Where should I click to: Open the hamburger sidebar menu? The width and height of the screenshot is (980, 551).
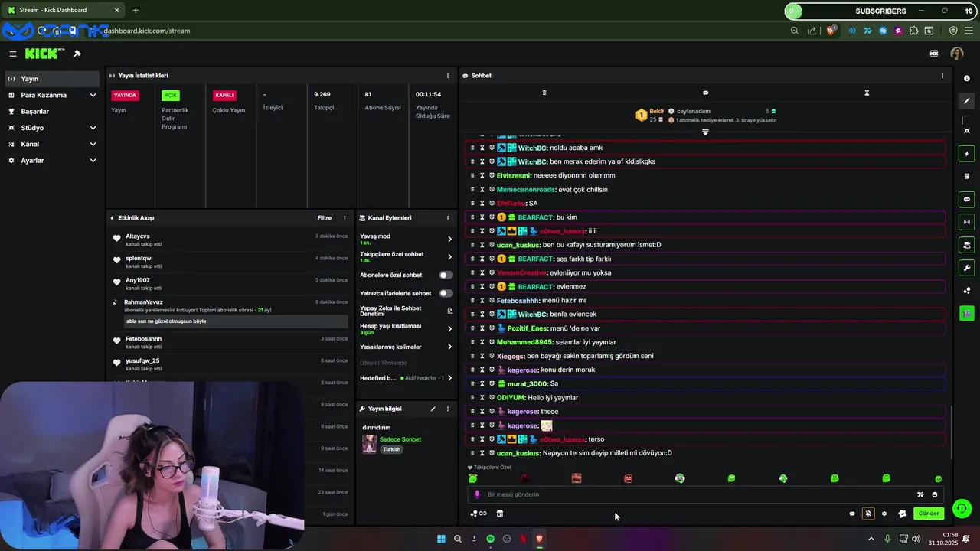coord(13,54)
